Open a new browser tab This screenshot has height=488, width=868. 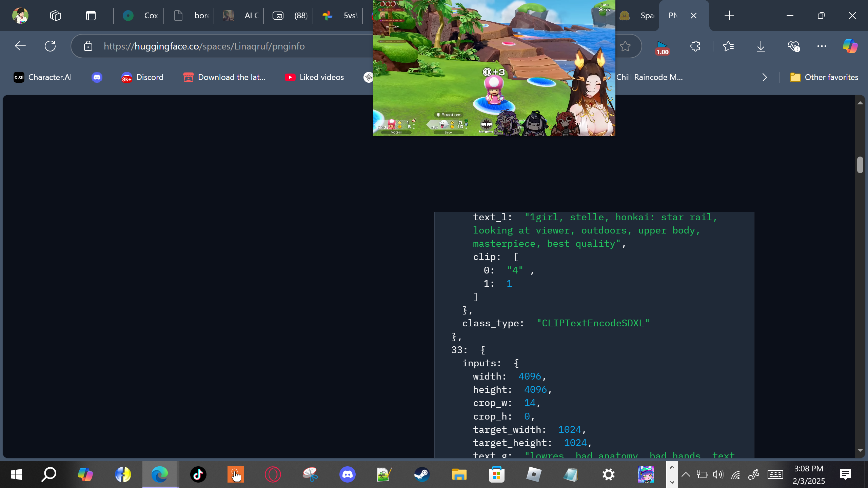(729, 16)
